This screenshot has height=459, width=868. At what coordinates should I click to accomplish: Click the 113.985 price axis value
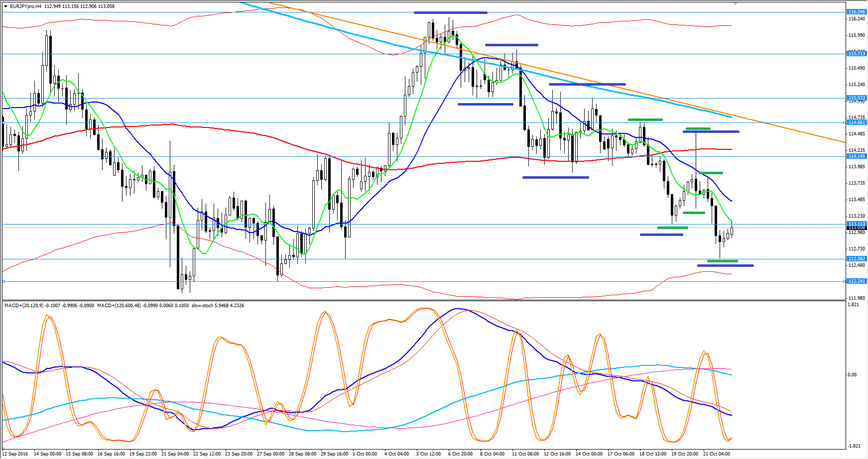pos(856,167)
